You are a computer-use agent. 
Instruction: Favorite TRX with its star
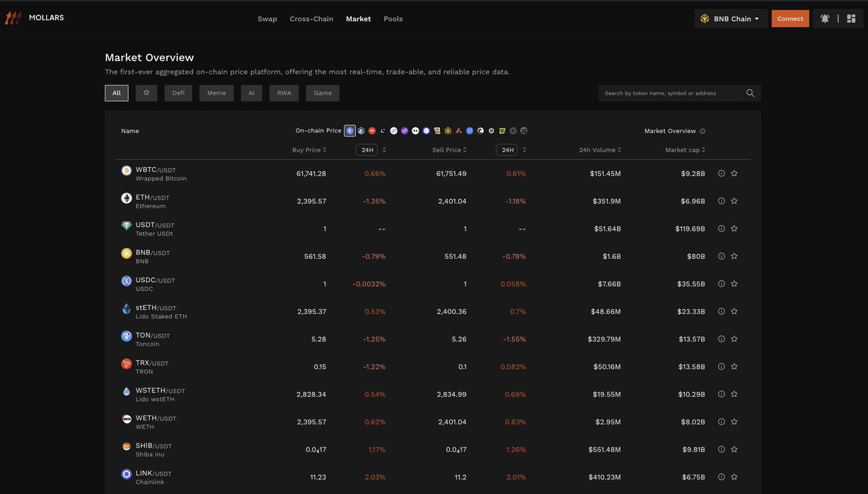point(734,367)
